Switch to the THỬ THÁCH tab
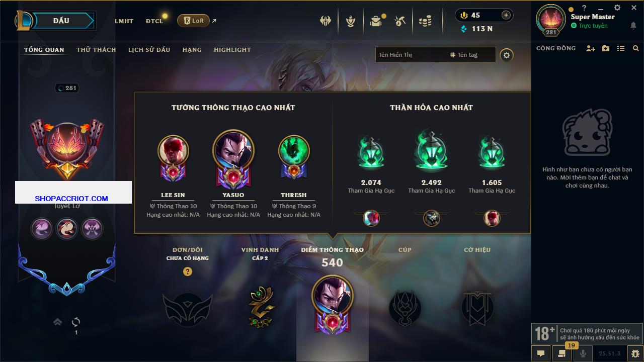Viewport: 644px width, 362px height. 96,50
